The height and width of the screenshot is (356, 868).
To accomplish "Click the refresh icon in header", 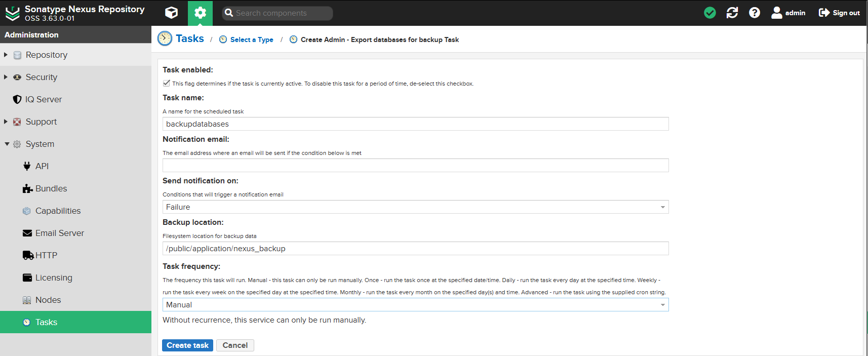I will (x=732, y=13).
